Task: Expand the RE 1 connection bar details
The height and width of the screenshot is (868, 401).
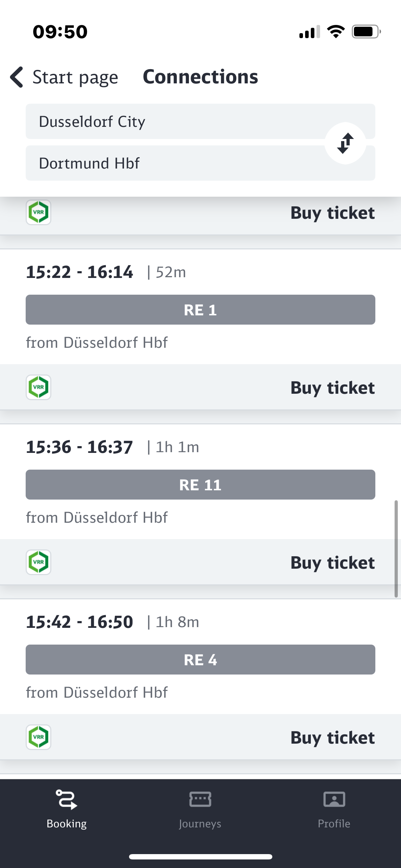Action: tap(200, 310)
